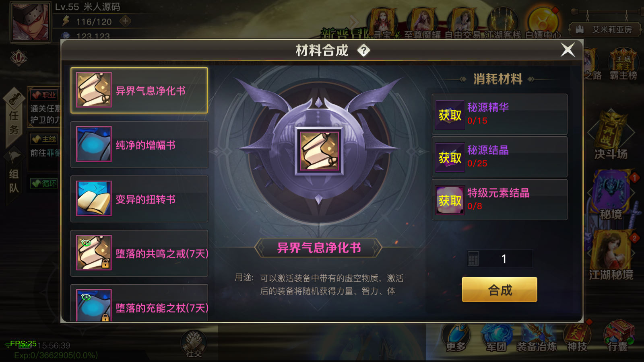644x362 pixels.
Task: Open the 军团 legion icon
Action: [x=496, y=337]
